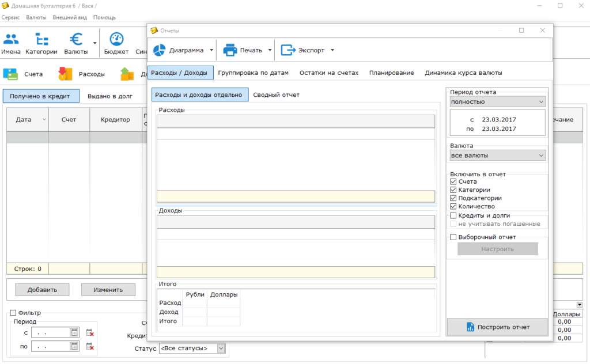
Task: Uncheck the Счета checkbox
Action: pos(453,182)
